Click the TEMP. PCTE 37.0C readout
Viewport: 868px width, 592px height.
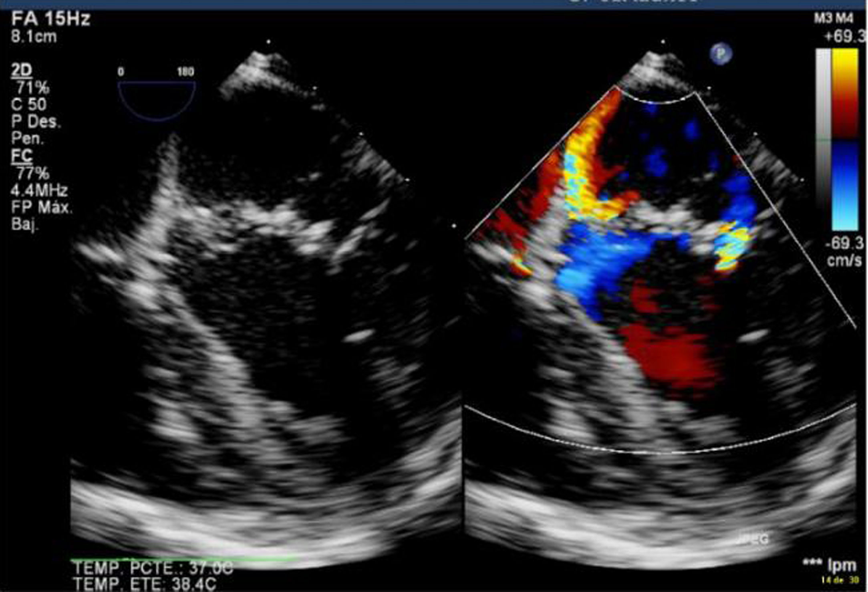click(x=153, y=569)
